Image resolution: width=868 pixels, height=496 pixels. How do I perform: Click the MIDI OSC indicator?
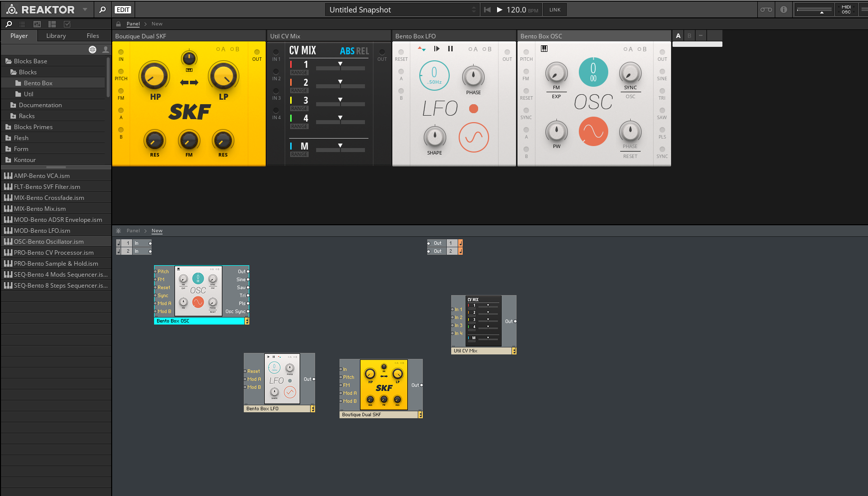pyautogui.click(x=847, y=9)
